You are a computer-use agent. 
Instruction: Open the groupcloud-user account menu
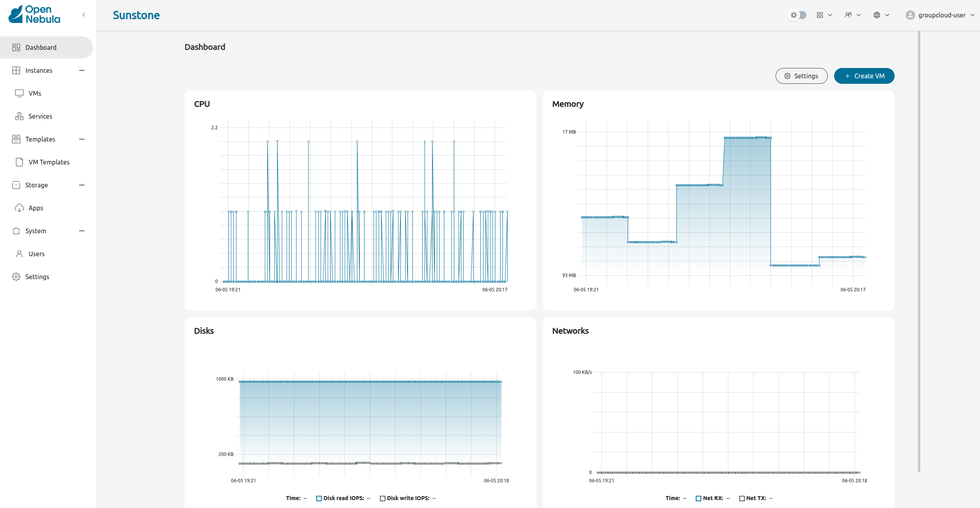pyautogui.click(x=940, y=15)
